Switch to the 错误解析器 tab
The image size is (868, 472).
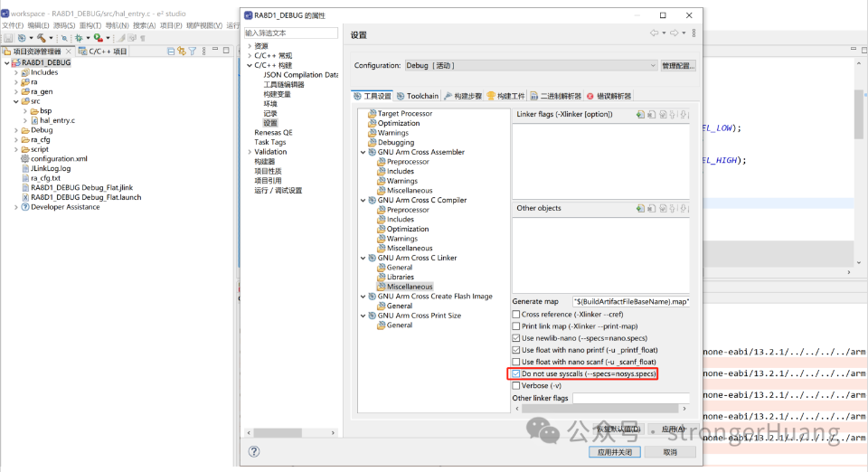pos(609,96)
